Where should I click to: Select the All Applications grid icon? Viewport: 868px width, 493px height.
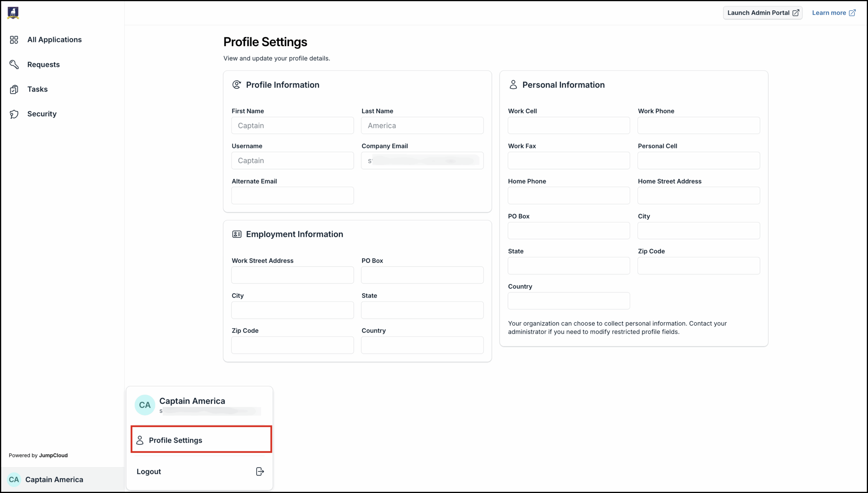(14, 39)
